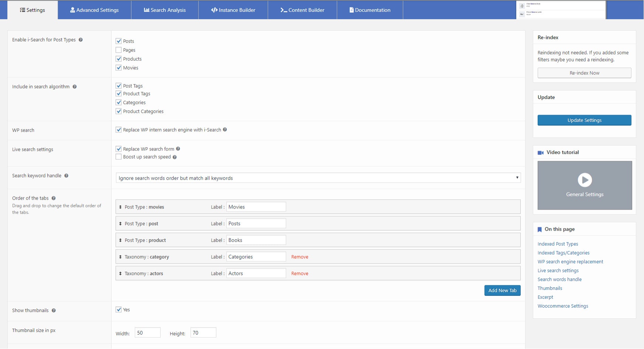Click the Advanced Settings person icon
Screen dimensions: 644x349
click(72, 10)
